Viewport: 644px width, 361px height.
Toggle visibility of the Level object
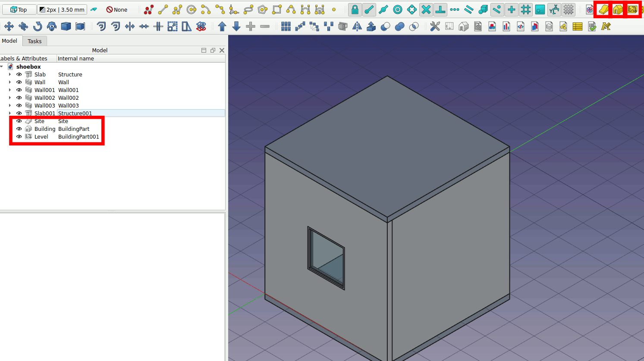tap(19, 137)
